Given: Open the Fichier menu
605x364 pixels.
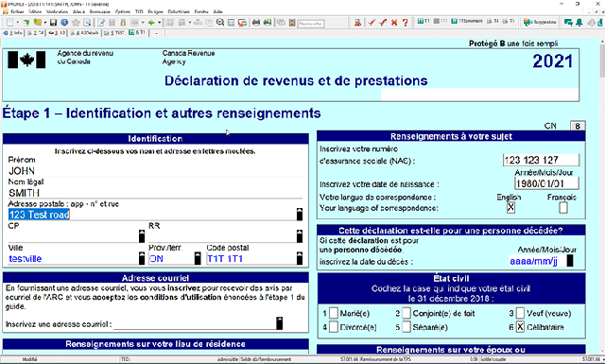Looking at the screenshot, I should tap(17, 11).
